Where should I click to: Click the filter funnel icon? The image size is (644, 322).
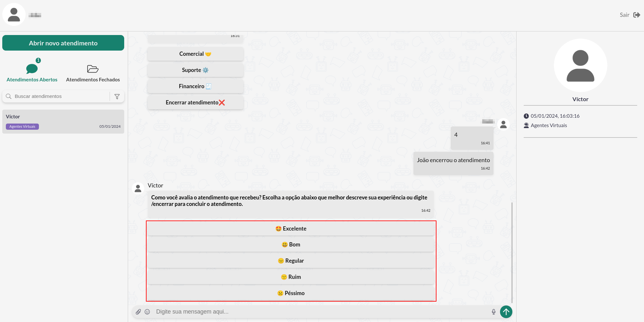coord(117,96)
